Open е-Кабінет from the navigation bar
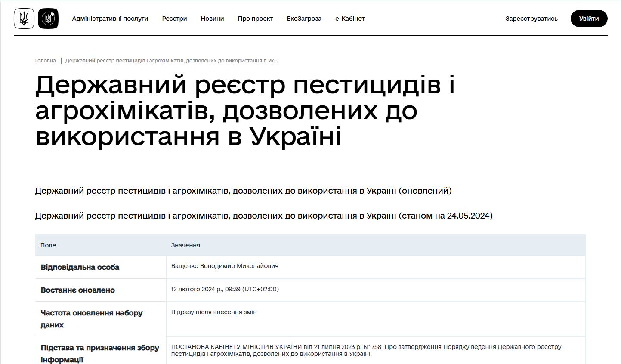This screenshot has height=364, width=621. pos(350,19)
